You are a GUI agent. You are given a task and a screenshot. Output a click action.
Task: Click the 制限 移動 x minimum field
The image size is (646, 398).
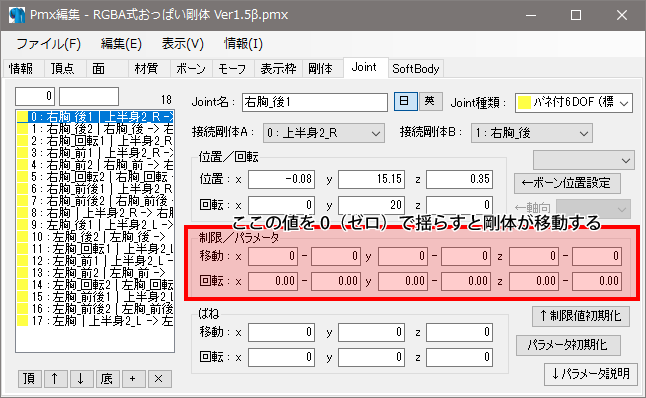[273, 256]
